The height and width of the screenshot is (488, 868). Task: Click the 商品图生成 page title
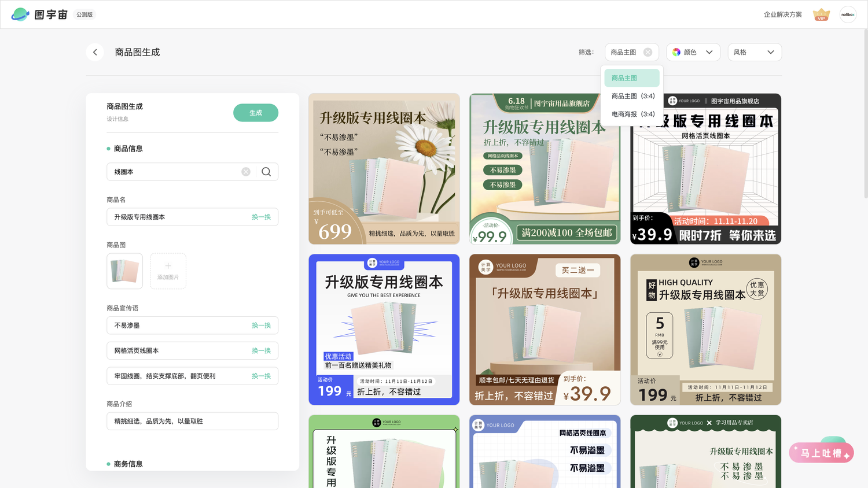(137, 52)
